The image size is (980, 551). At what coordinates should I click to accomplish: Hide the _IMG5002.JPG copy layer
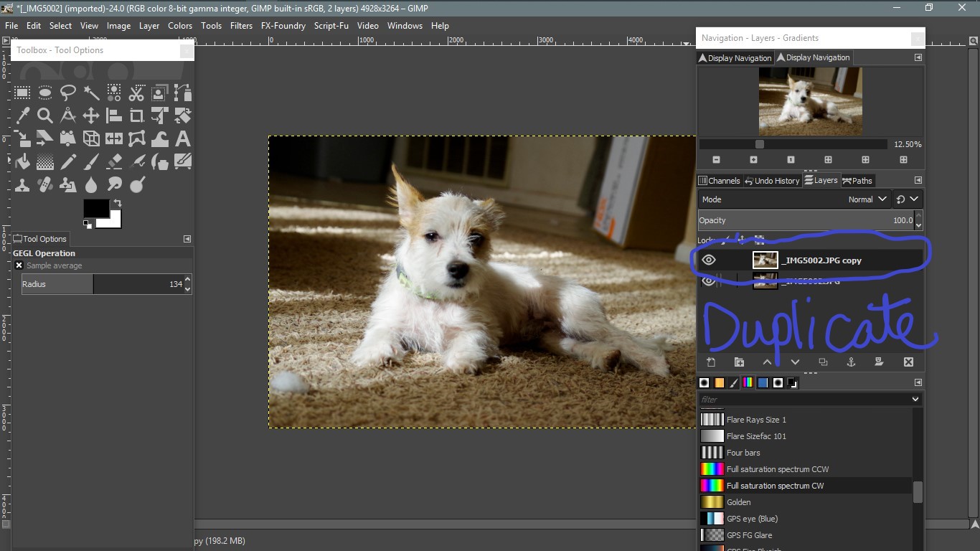tap(709, 260)
